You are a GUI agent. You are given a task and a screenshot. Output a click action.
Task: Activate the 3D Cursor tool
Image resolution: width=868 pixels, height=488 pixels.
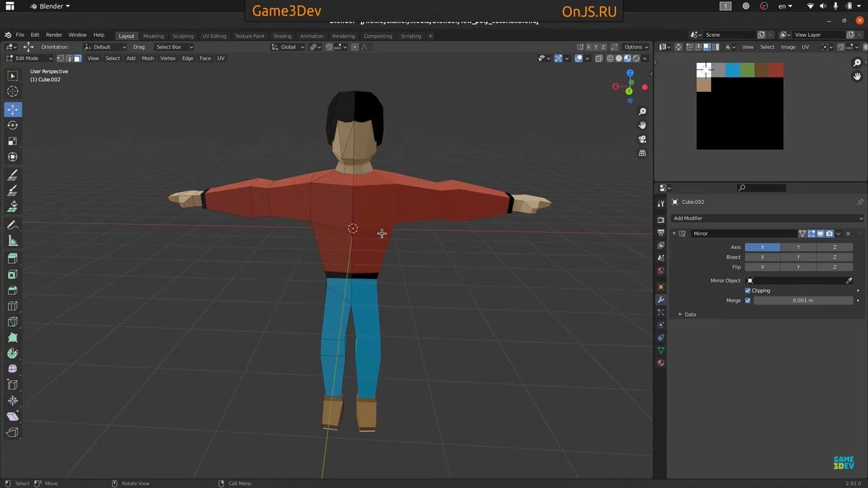coord(13,92)
